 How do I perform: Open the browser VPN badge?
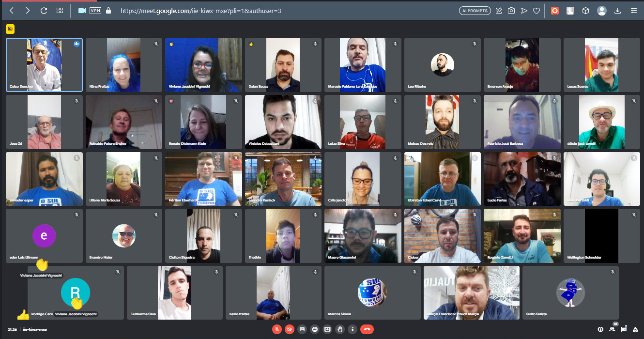click(x=95, y=11)
